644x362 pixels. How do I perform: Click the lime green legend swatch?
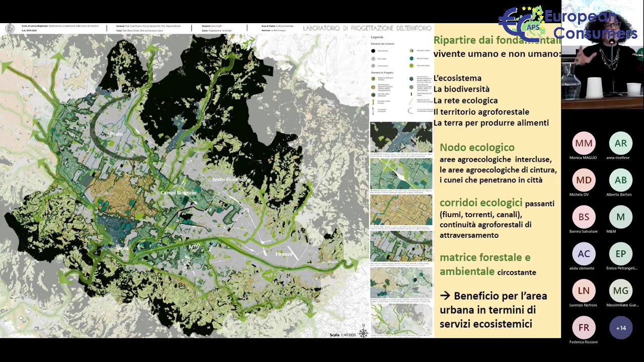tap(411, 66)
